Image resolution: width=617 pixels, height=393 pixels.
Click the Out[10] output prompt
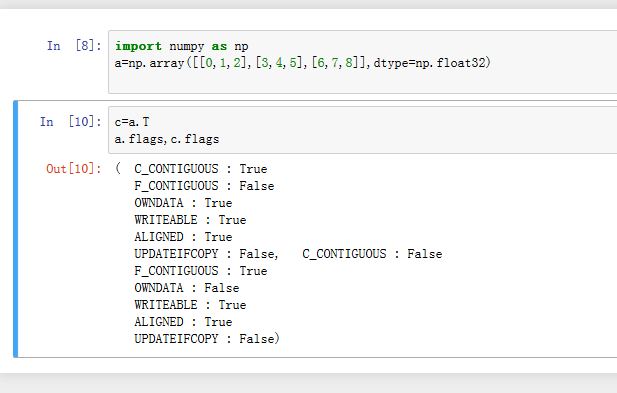click(x=74, y=169)
